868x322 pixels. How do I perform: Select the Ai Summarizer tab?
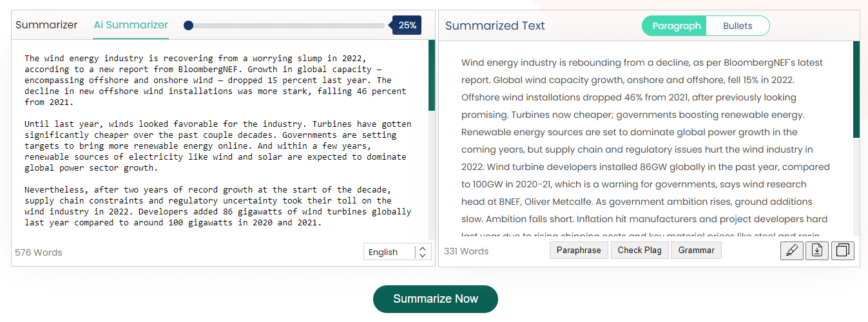(131, 25)
